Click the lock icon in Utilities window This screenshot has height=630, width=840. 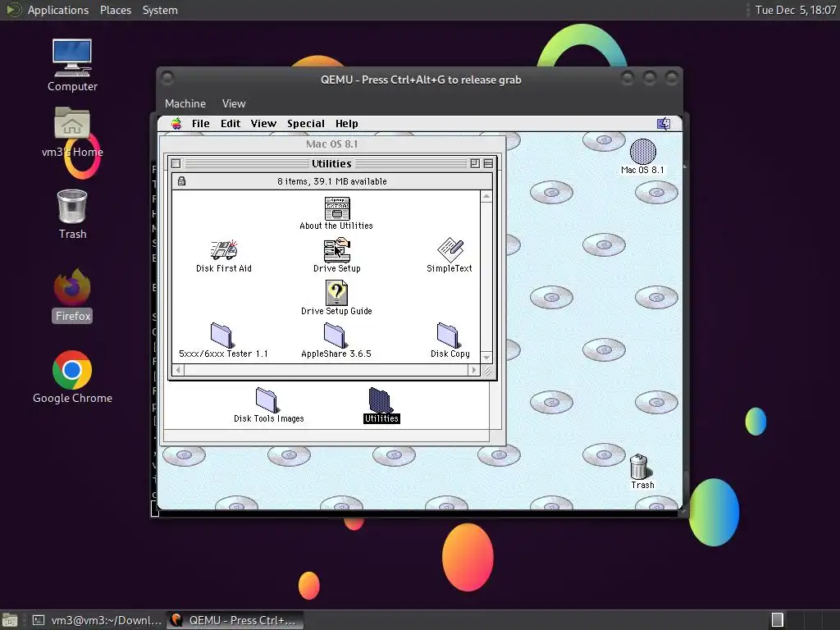[x=181, y=181]
